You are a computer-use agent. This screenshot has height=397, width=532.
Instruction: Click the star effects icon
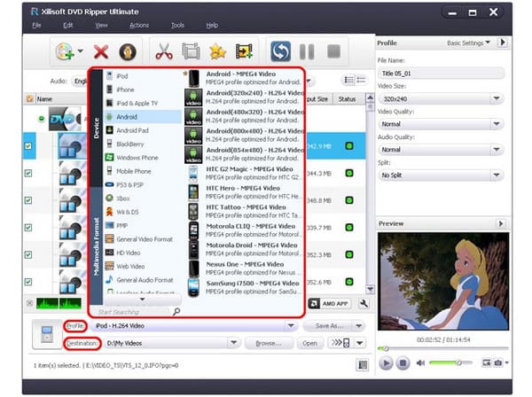pyautogui.click(x=216, y=51)
